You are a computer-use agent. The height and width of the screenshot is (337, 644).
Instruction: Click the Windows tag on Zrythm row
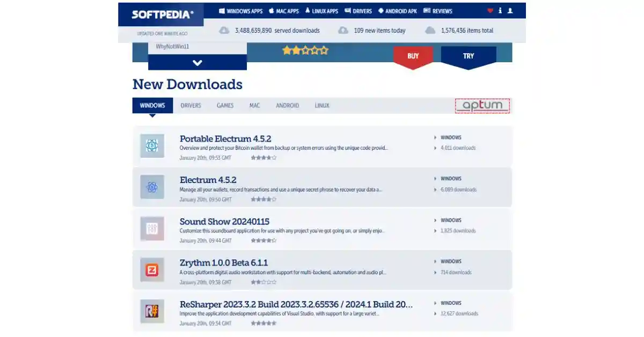pos(451,262)
